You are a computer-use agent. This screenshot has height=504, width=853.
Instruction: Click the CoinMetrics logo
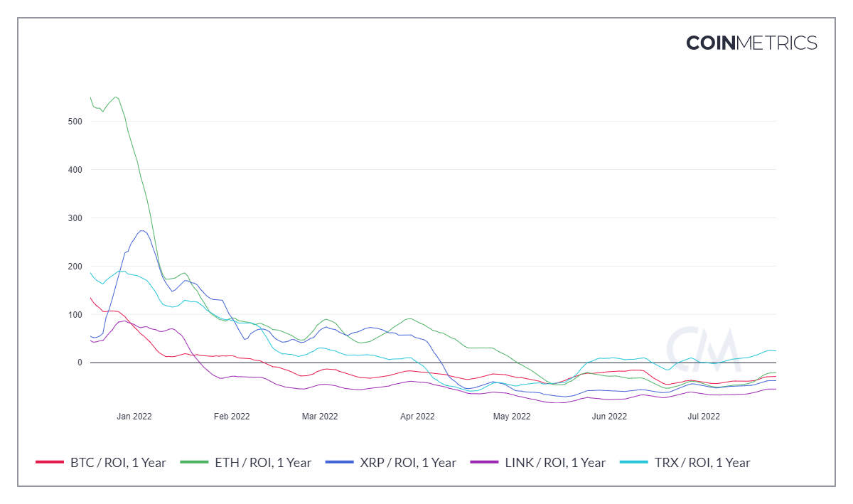tap(751, 43)
